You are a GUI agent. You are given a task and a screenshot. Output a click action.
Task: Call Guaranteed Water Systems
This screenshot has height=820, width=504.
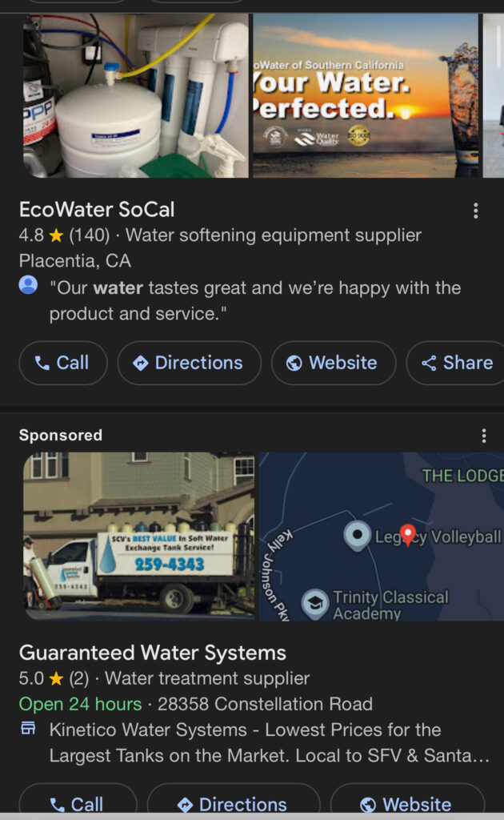pyautogui.click(x=77, y=803)
